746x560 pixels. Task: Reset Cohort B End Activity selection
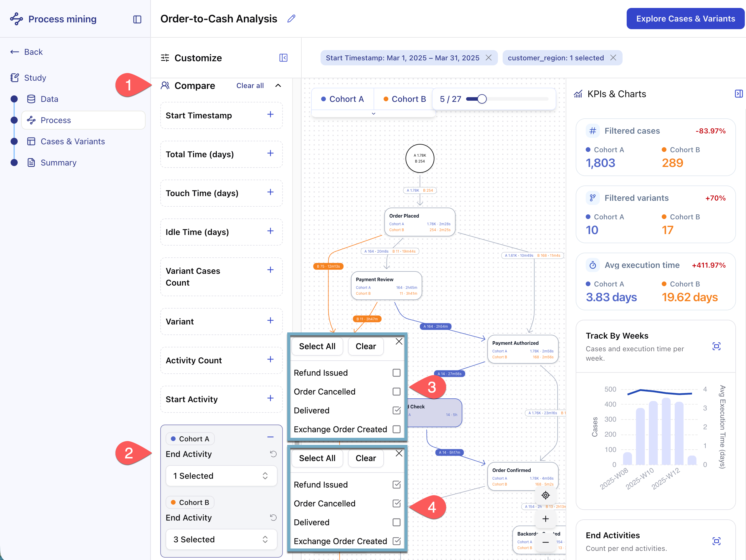coord(273,517)
